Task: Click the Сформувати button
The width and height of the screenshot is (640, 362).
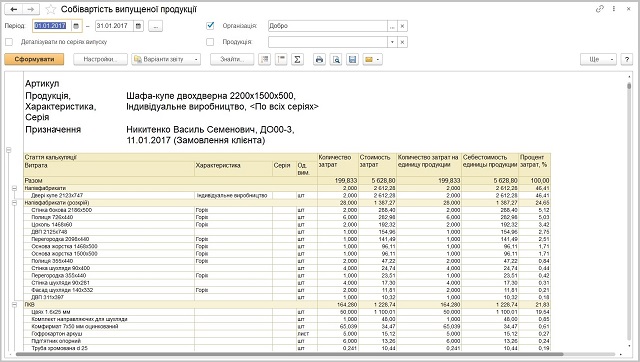Action: point(34,59)
